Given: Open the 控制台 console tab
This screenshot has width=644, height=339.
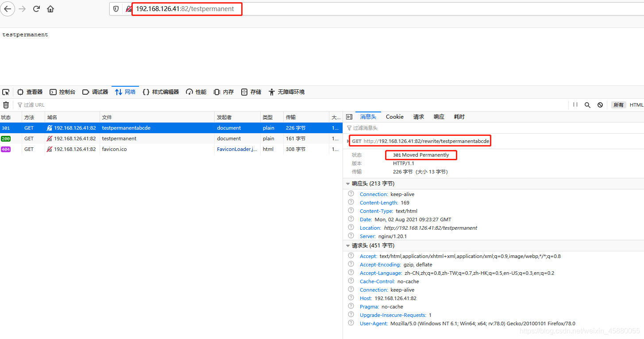Looking at the screenshot, I should point(62,92).
